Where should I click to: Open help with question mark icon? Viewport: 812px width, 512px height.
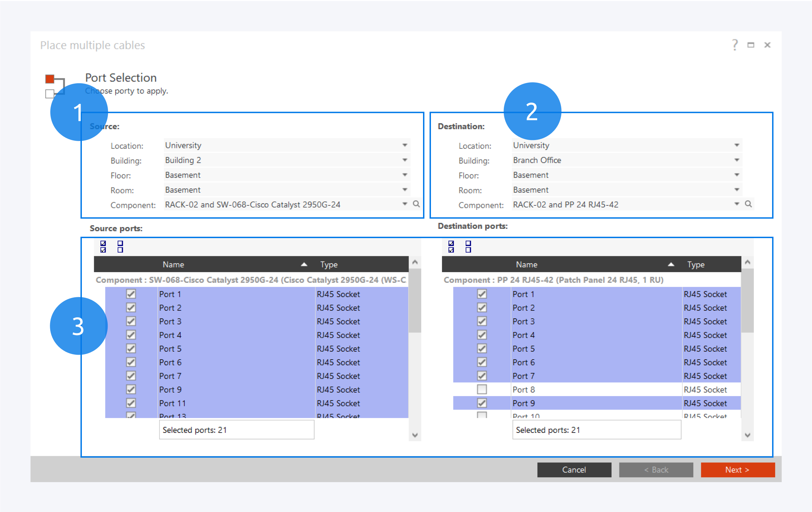[735, 45]
